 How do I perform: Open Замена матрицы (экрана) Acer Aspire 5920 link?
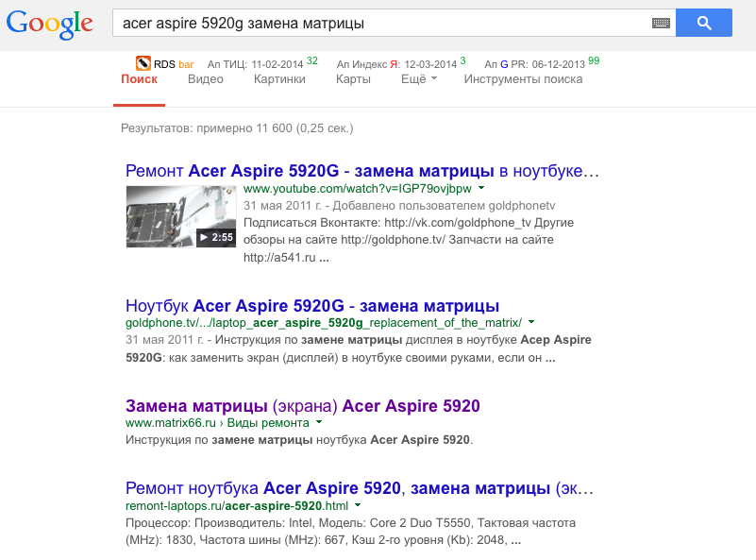coord(303,406)
